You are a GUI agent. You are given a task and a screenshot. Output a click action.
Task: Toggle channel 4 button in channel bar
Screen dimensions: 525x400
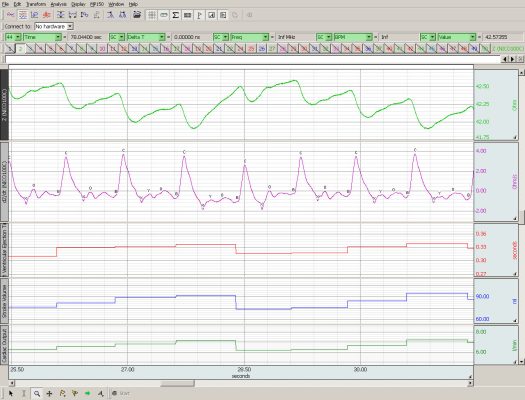(x=41, y=49)
